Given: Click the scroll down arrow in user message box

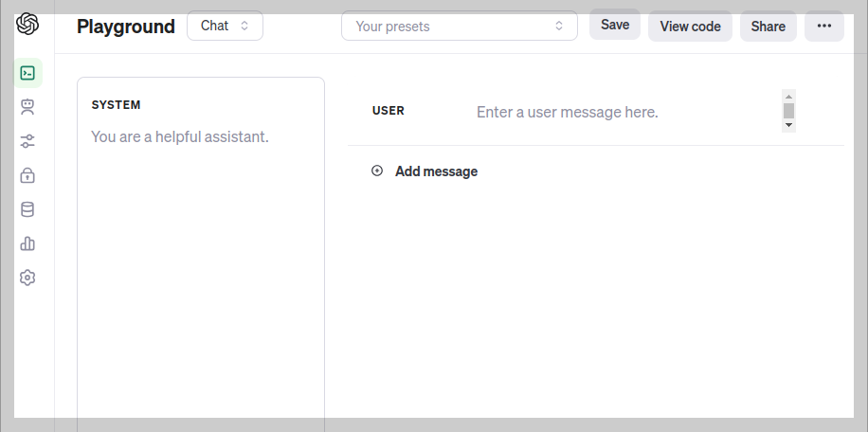Looking at the screenshot, I should coord(788,125).
